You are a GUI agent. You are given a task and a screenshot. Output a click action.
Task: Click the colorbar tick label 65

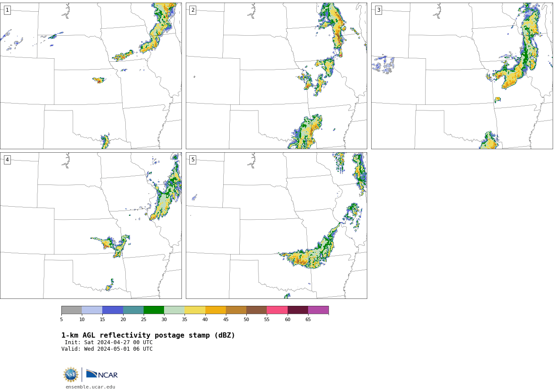(308, 320)
